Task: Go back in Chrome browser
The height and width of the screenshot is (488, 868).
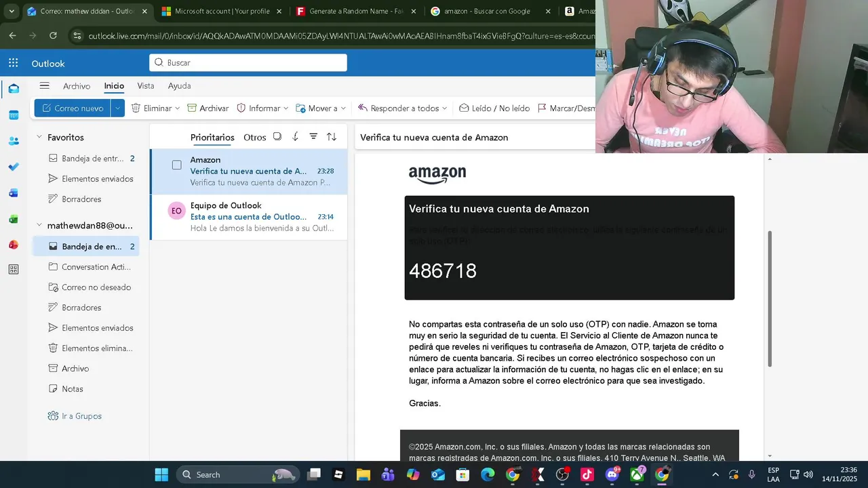Action: click(x=12, y=35)
